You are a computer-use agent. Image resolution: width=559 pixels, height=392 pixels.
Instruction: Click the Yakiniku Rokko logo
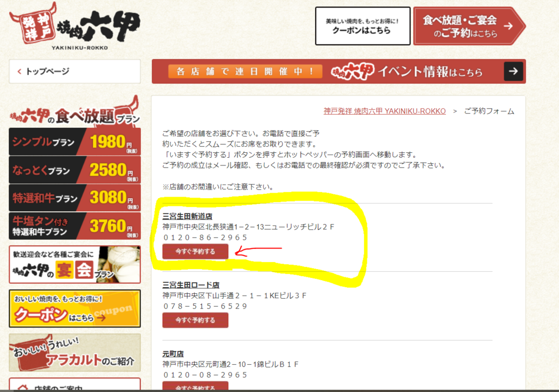point(74,26)
